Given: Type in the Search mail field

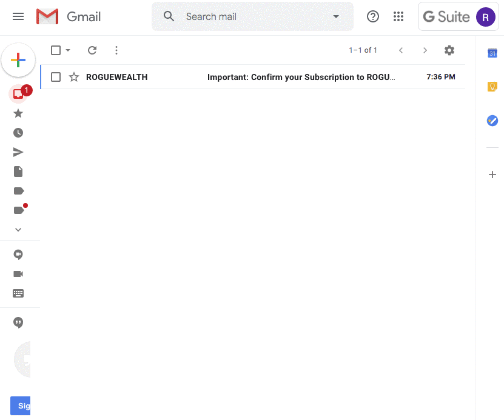Looking at the screenshot, I should (252, 16).
